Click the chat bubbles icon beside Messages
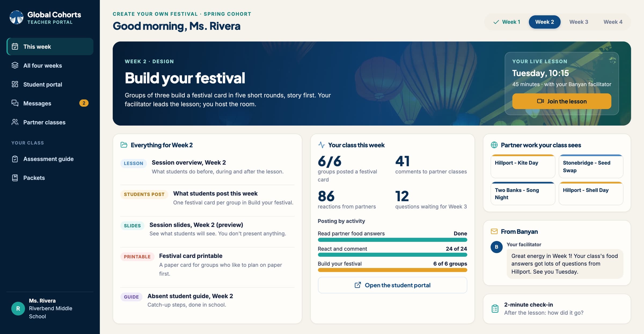 pos(15,103)
